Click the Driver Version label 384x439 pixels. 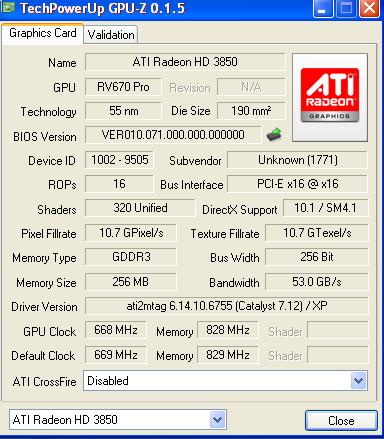click(44, 307)
